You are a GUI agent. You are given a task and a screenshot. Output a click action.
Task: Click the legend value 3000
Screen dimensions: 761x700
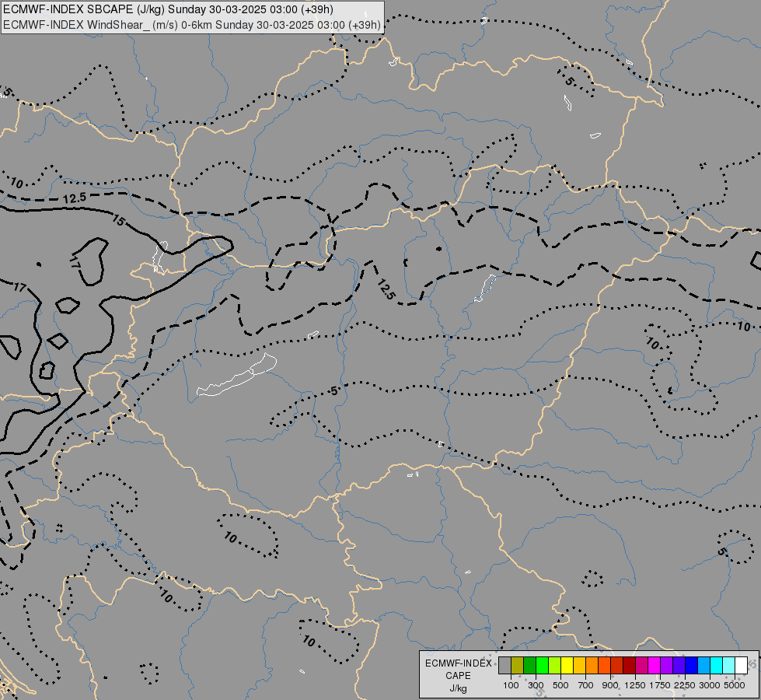pyautogui.click(x=710, y=685)
